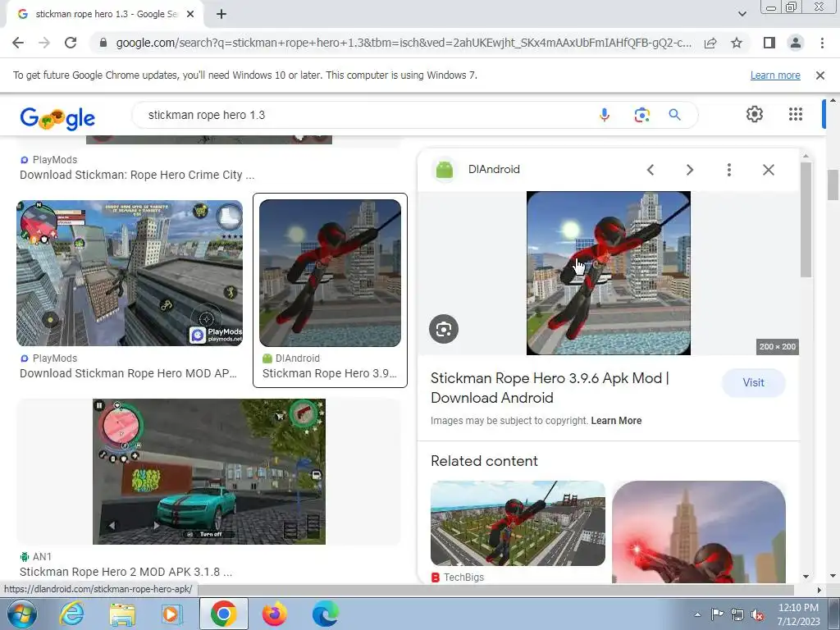
Task: Reload the current page
Action: coord(71,43)
